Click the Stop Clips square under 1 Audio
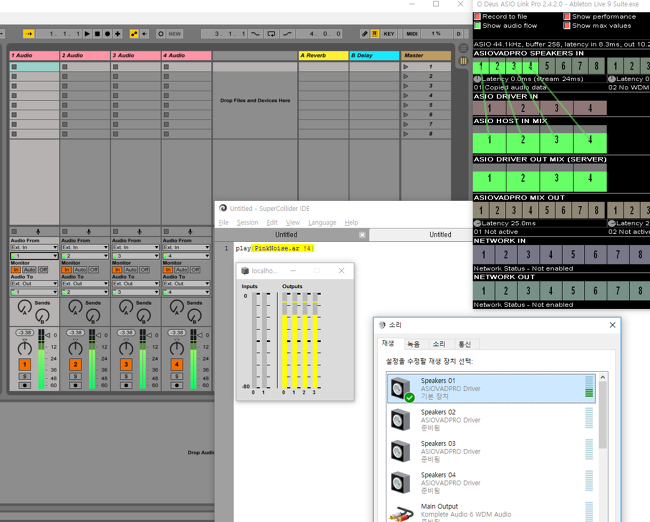650x522 pixels. (x=14, y=232)
